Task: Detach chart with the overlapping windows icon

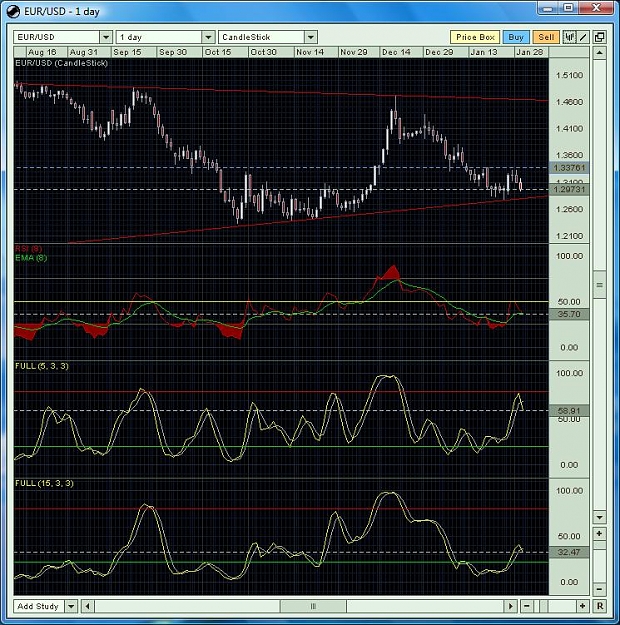Action: [x=599, y=37]
